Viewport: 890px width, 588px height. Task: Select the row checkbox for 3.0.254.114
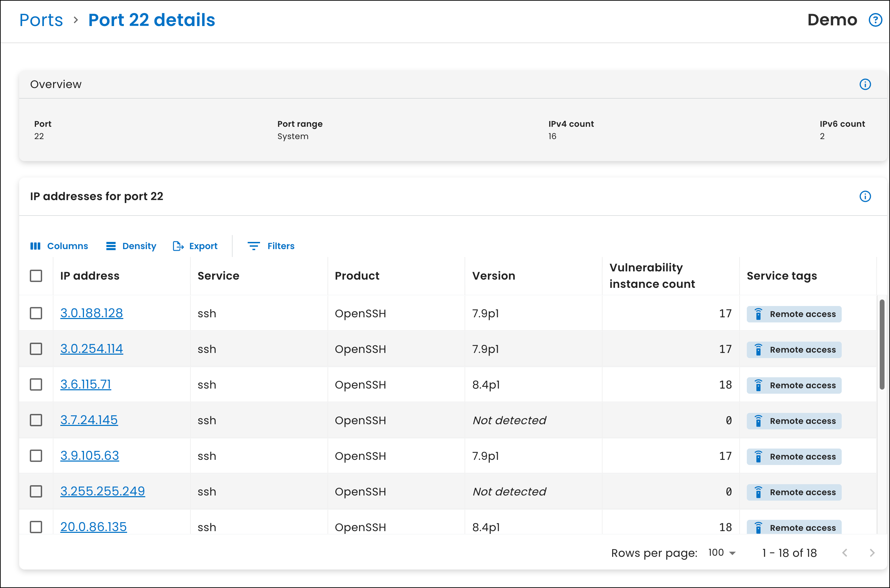(36, 349)
